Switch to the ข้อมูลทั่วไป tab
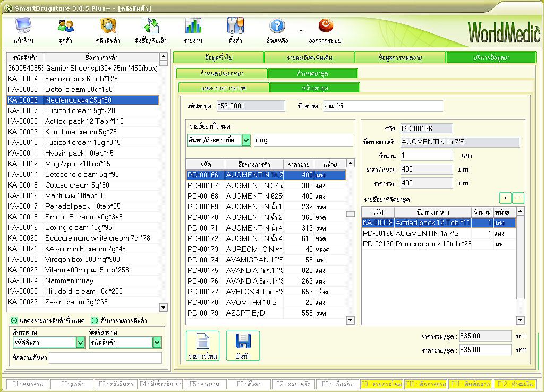The width and height of the screenshot is (544, 392). point(218,57)
